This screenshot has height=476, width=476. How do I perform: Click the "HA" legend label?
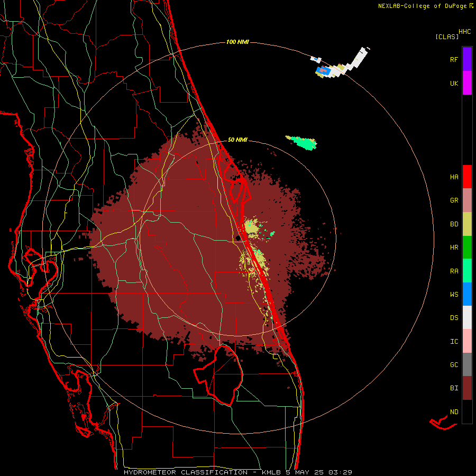454,177
